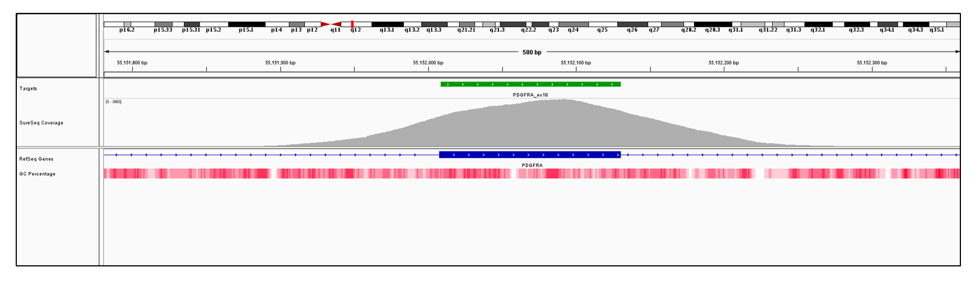
Task: Click the 55,151,900 bp ruler tick
Action: pos(280,63)
